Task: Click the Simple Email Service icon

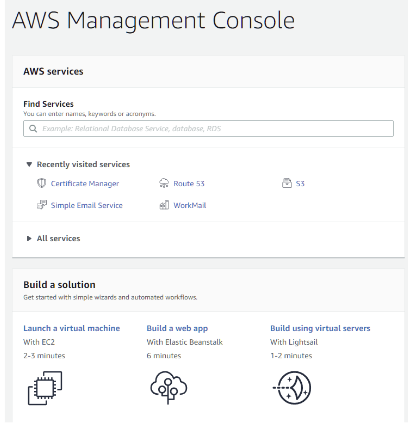Action: (42, 205)
